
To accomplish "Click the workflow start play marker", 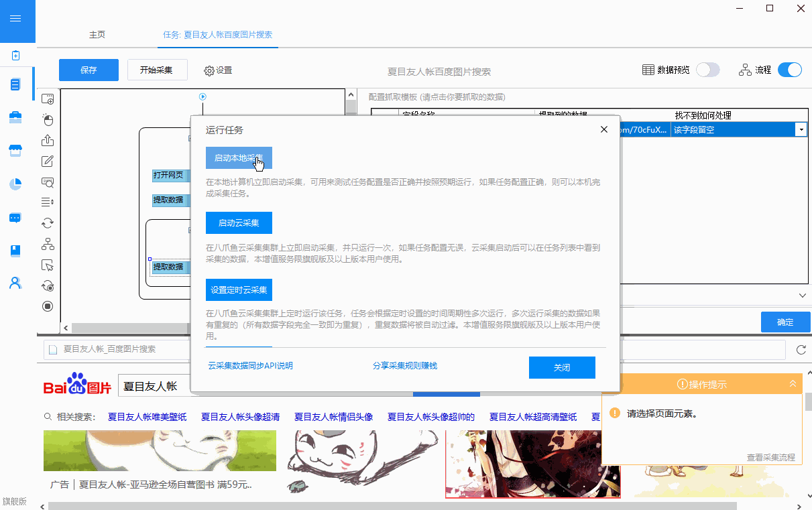I will coord(203,97).
